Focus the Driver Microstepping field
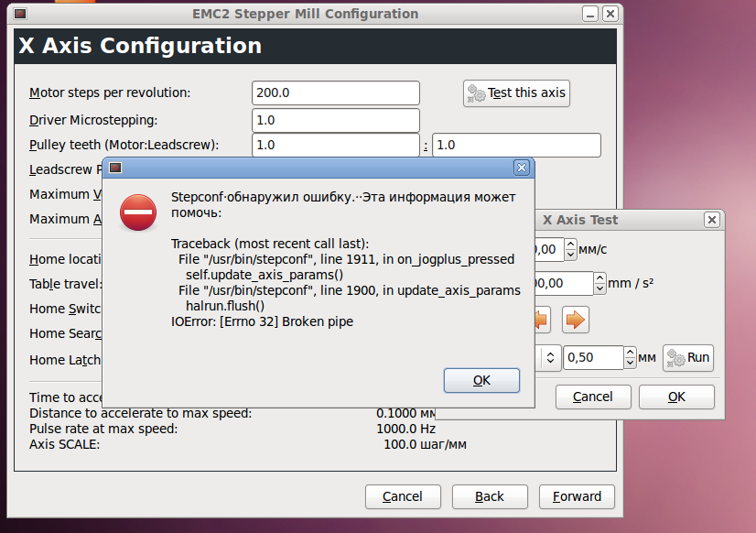 [336, 120]
